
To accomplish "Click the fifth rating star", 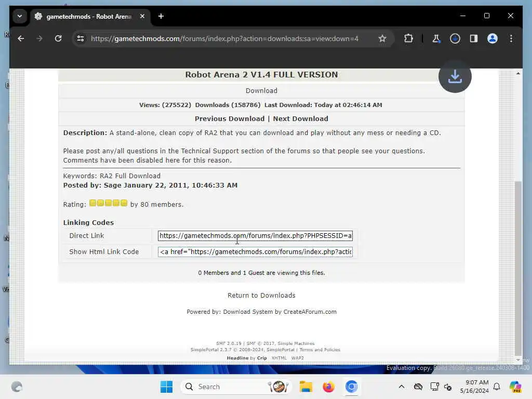I will [124, 203].
